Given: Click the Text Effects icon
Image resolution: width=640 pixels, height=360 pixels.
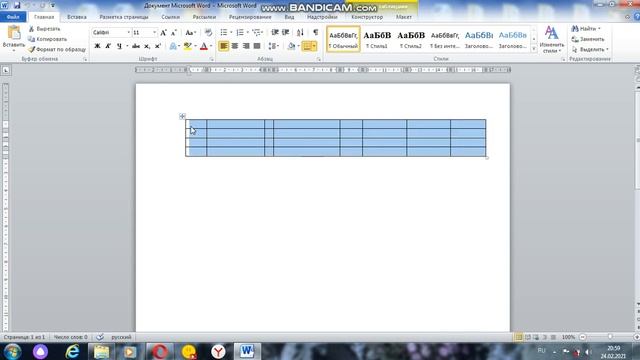Looking at the screenshot, I should click(x=173, y=46).
